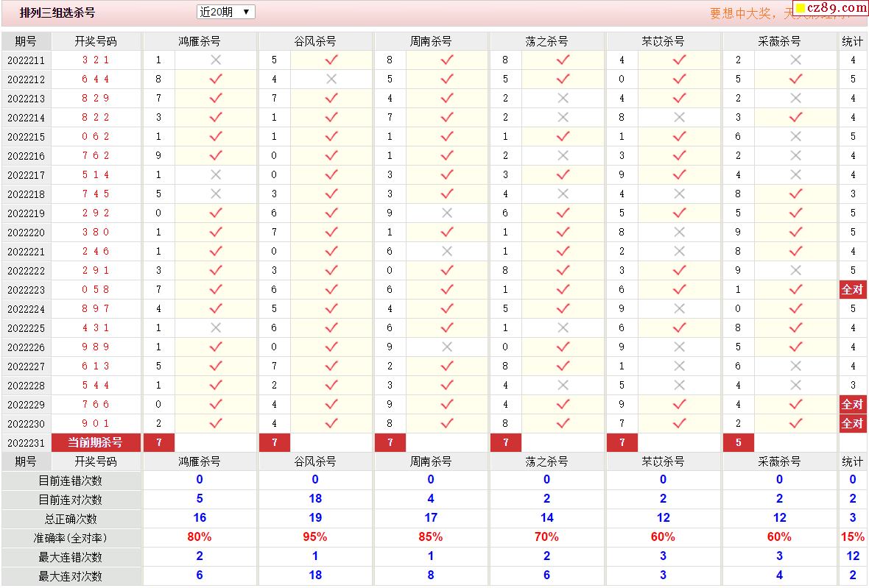Click the check mark in 芣苡杀号 for 2022229
The width and height of the screenshot is (869, 588).
point(680,404)
